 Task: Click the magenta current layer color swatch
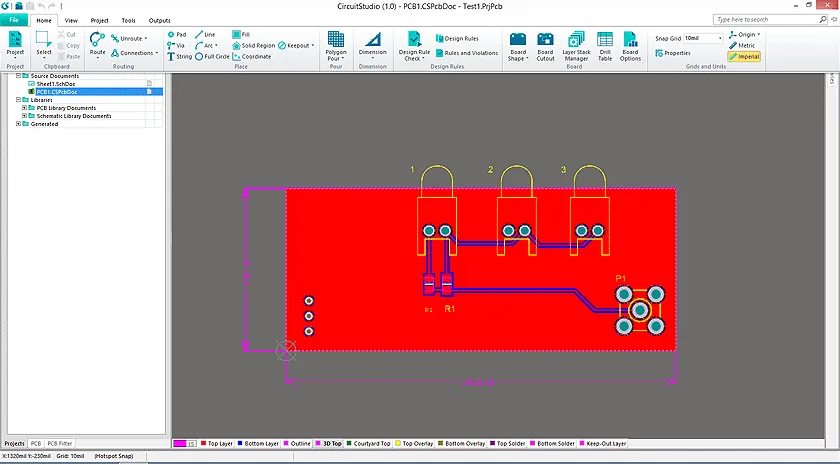coord(179,444)
